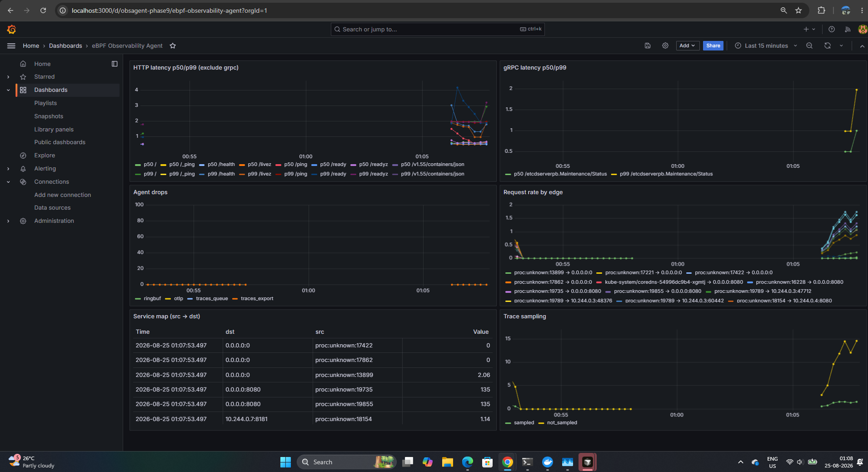Open the plus new-item menu in header

pos(809,30)
